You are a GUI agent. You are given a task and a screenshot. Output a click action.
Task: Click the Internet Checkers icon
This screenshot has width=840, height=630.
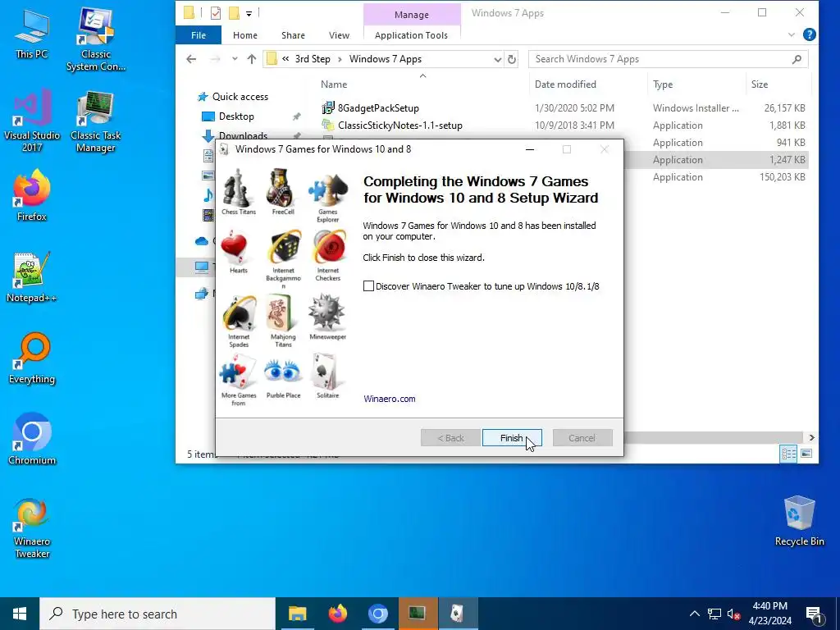(x=328, y=248)
